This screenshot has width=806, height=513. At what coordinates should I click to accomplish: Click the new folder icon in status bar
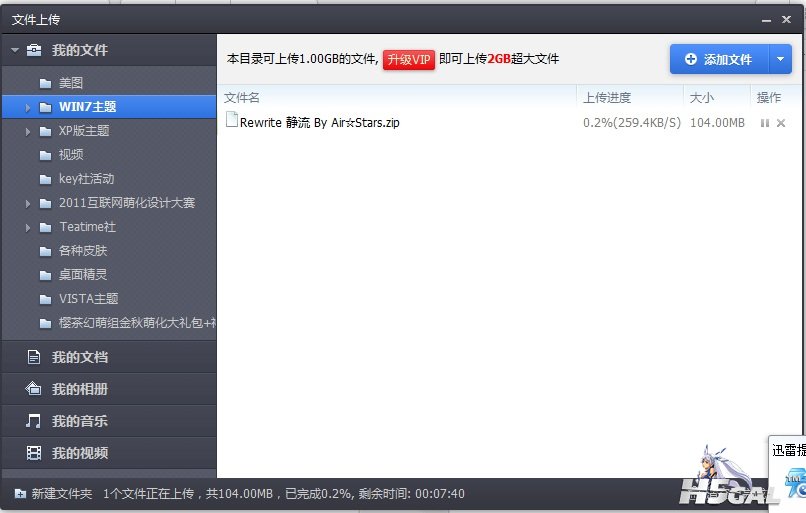[20, 494]
